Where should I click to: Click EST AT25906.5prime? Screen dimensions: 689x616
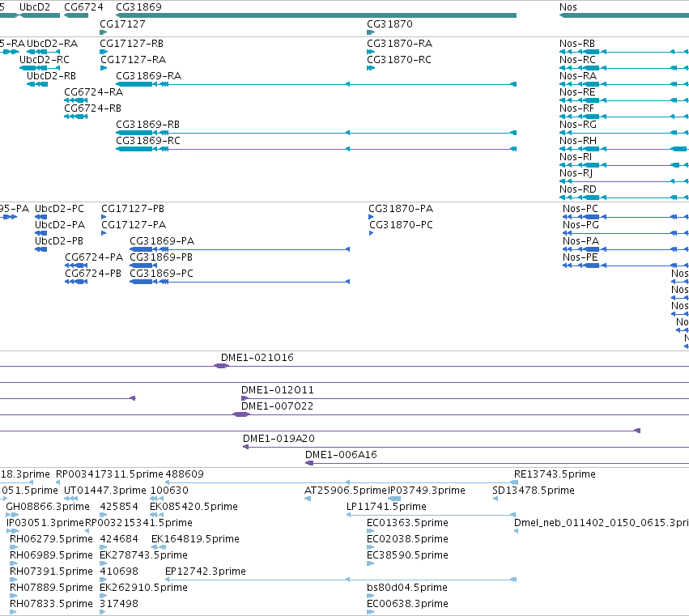pyautogui.click(x=346, y=491)
